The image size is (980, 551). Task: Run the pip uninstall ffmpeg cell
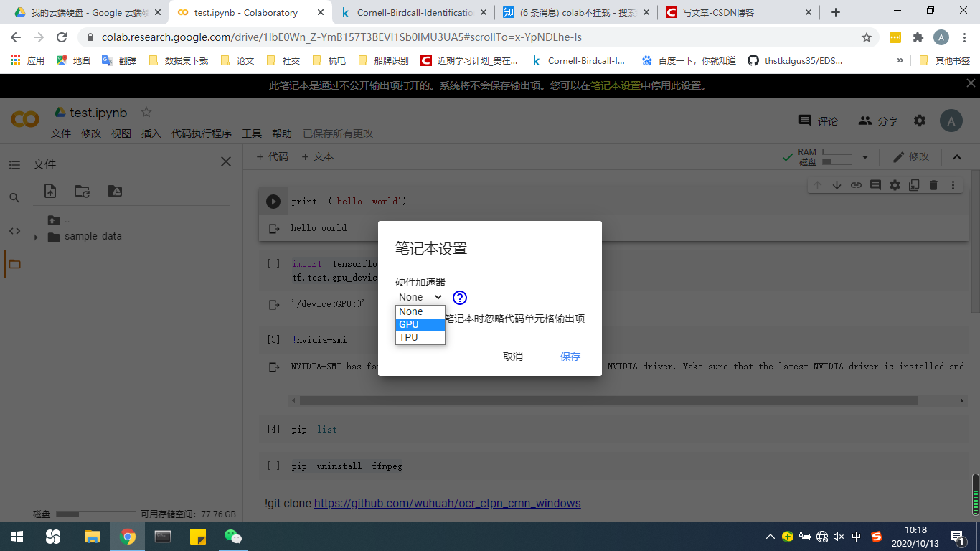[273, 466]
